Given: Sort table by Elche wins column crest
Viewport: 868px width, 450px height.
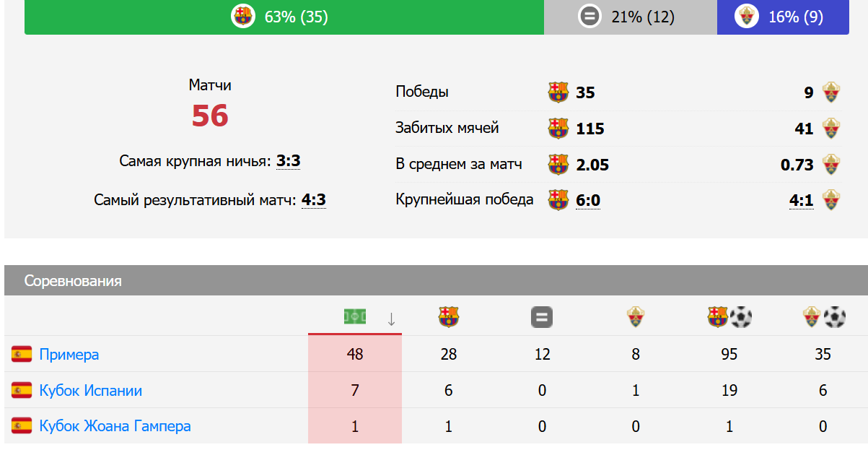Looking at the screenshot, I should click(x=635, y=317).
